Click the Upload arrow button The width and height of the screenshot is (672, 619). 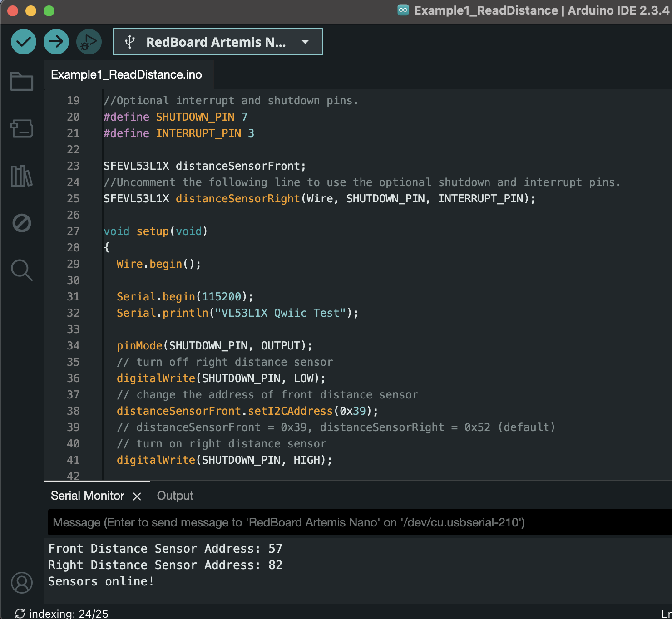coord(56,42)
